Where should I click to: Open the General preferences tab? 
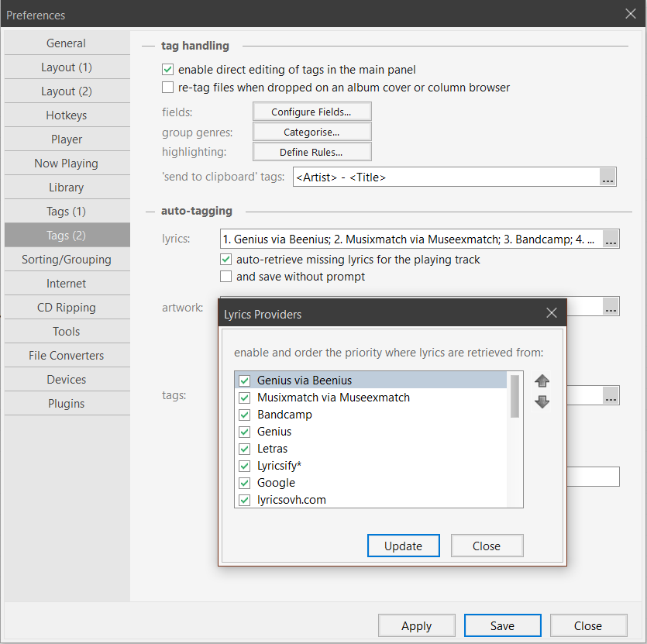tap(67, 43)
